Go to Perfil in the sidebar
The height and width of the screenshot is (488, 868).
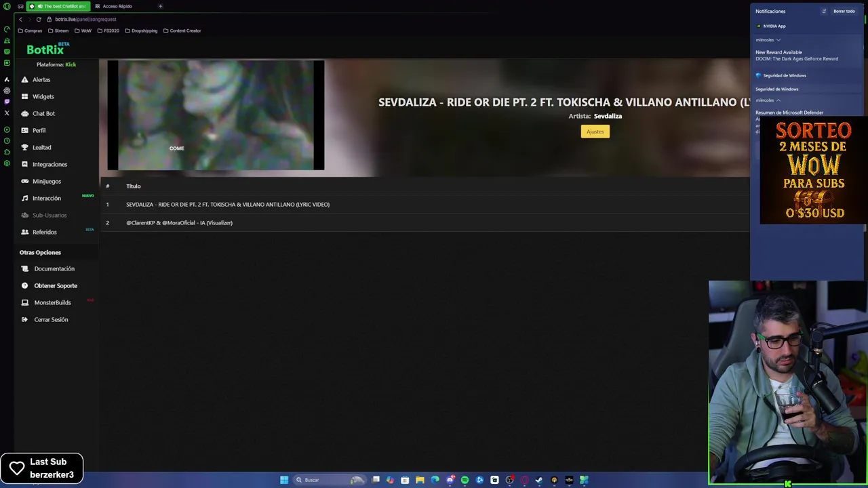click(39, 130)
